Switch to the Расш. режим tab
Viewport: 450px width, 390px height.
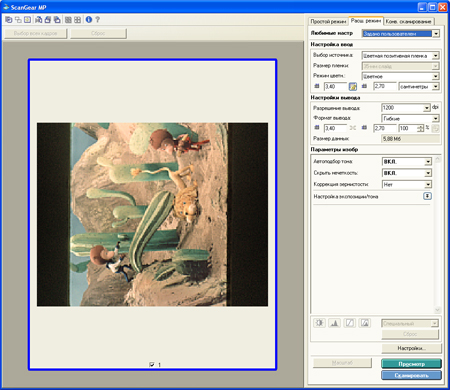click(x=366, y=21)
